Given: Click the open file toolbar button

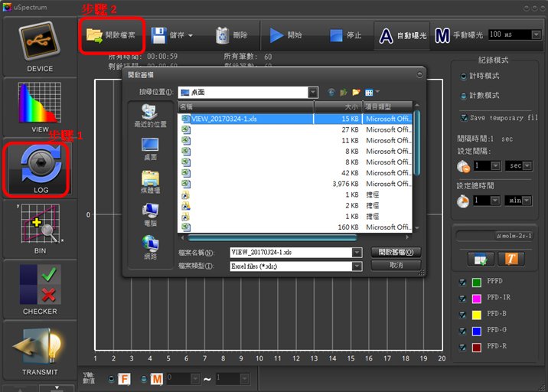Looking at the screenshot, I should [x=111, y=35].
